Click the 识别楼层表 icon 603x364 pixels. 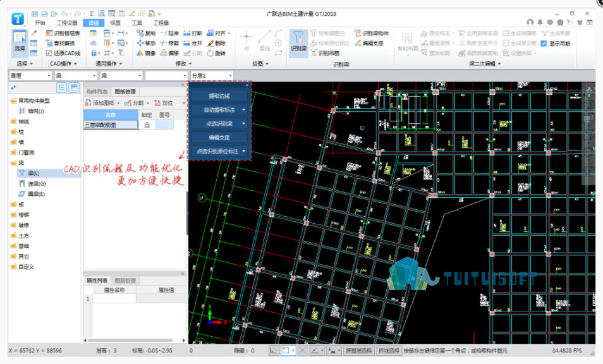(x=49, y=33)
